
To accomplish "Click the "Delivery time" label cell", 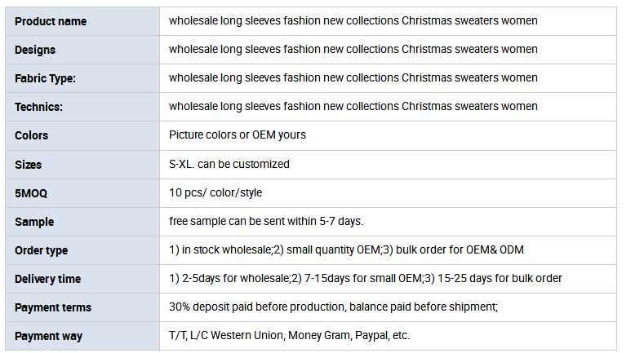I will (x=47, y=279).
